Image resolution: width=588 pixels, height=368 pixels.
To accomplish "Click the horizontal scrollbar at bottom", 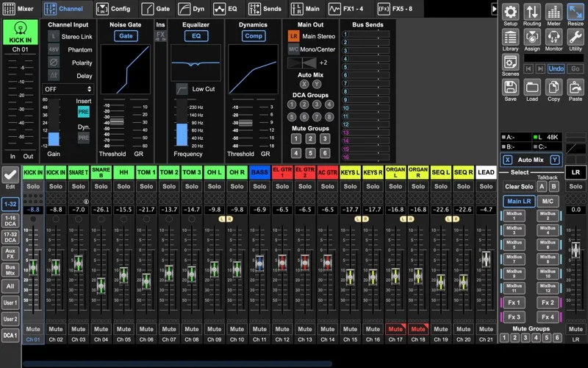I will 177,364.
